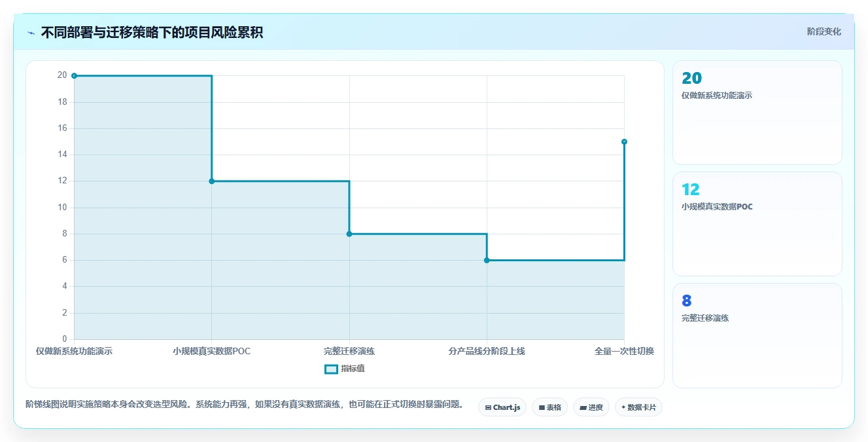Toggle the 指标值 legend swatch
The width and height of the screenshot is (868, 442).
[x=331, y=369]
